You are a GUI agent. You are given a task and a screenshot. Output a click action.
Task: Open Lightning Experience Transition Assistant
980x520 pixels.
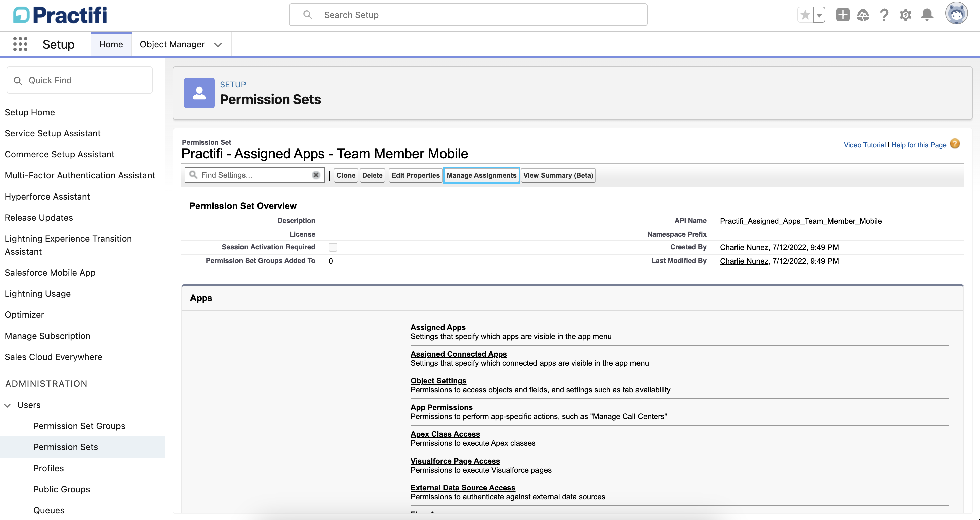[69, 245]
